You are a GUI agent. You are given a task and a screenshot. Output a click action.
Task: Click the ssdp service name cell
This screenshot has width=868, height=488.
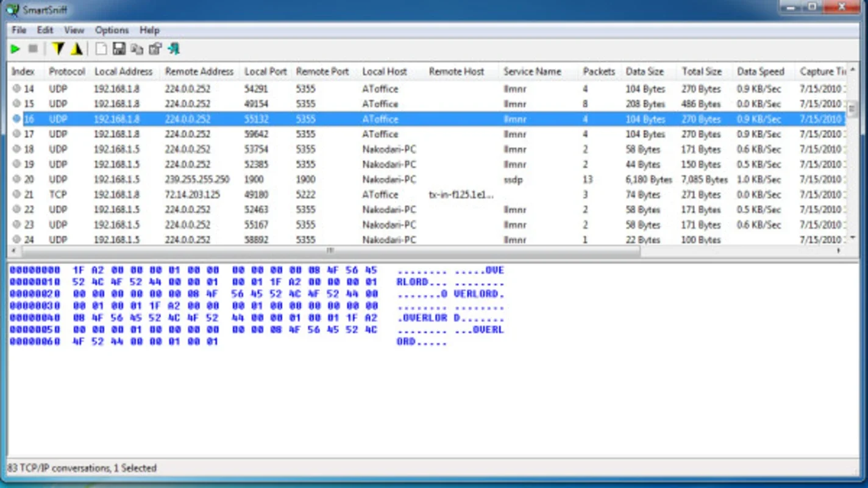tap(513, 179)
